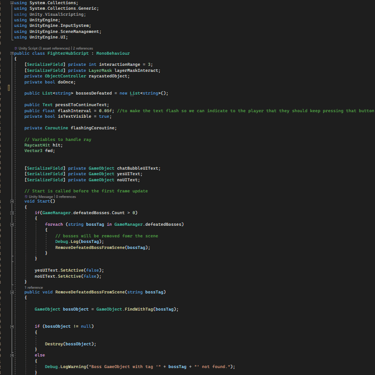
Task: Click the bossesDefeated list declaration
Action: [96, 93]
